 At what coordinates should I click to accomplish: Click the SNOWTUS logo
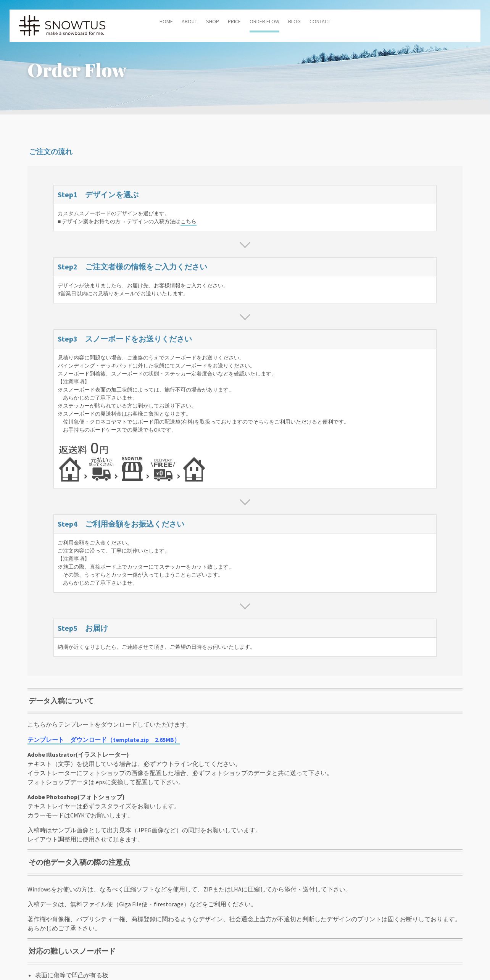(x=63, y=26)
